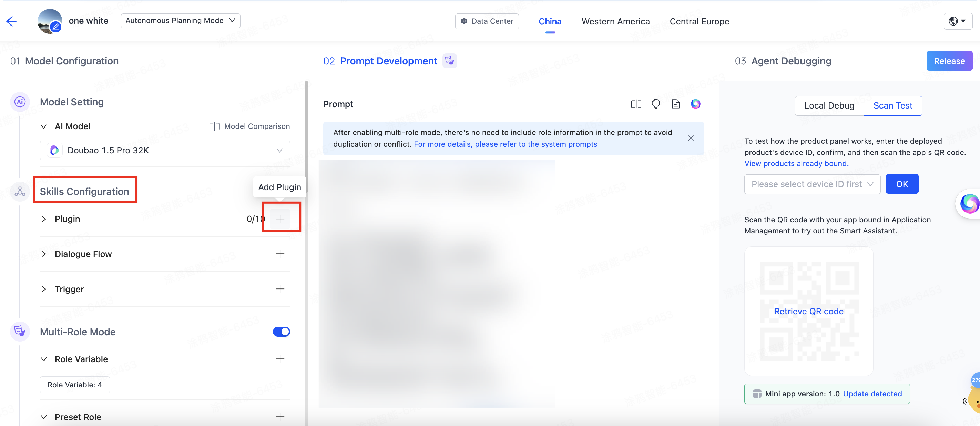980x426 pixels.
Task: Click the compare view icon above prompt
Action: (x=636, y=104)
